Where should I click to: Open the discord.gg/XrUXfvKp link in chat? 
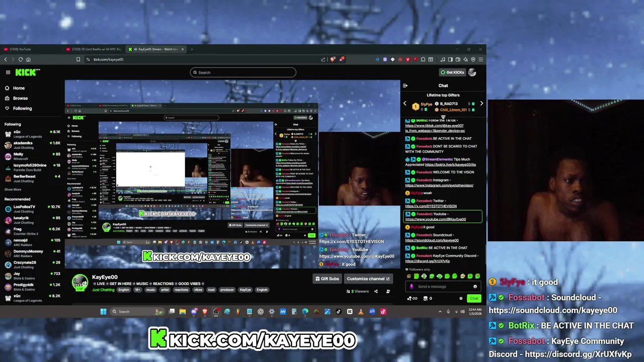pos(428,261)
